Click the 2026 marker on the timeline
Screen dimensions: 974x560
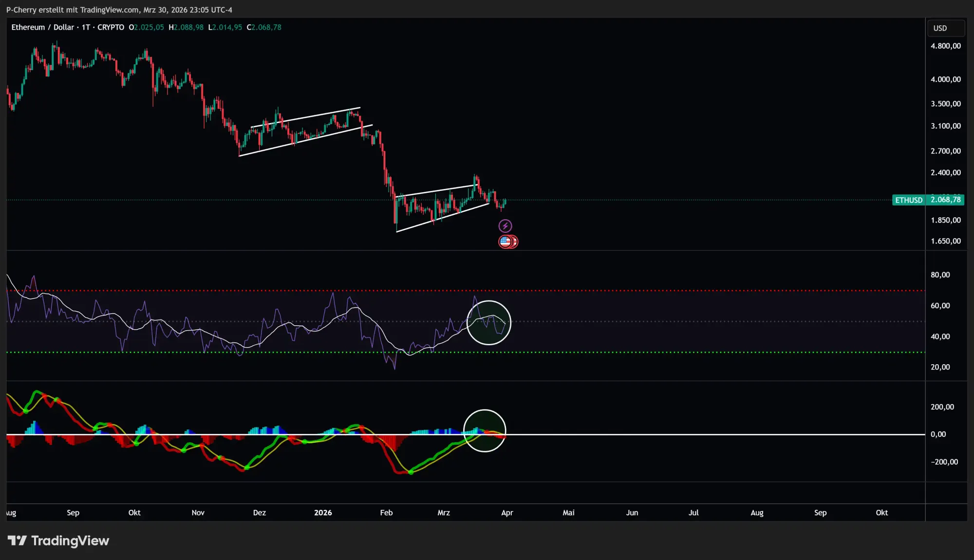[323, 513]
